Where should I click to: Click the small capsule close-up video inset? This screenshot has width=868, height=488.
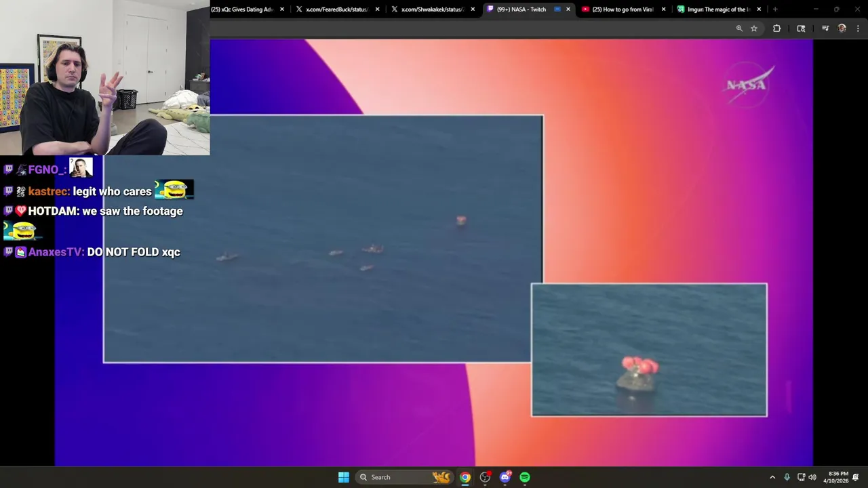coord(649,350)
